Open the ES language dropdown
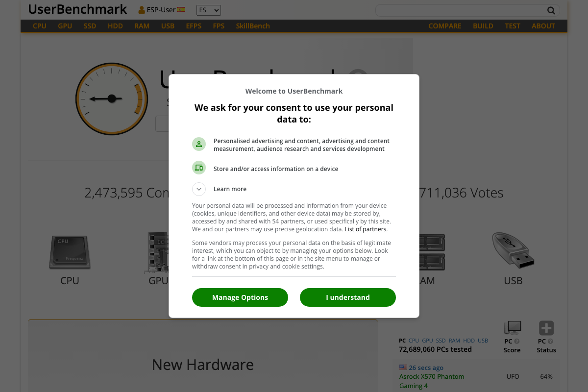Image resolution: width=588 pixels, height=392 pixels. [209, 10]
